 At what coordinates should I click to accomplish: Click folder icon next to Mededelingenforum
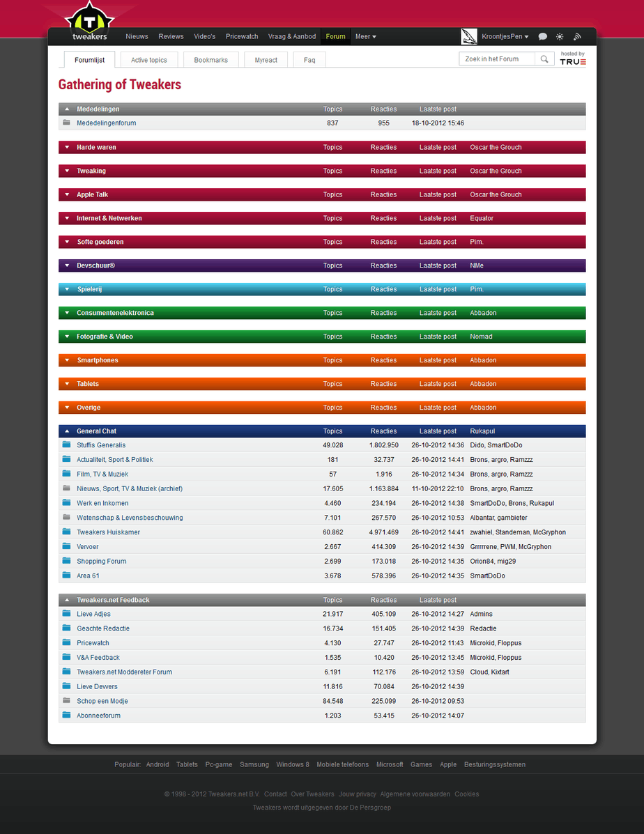66,123
